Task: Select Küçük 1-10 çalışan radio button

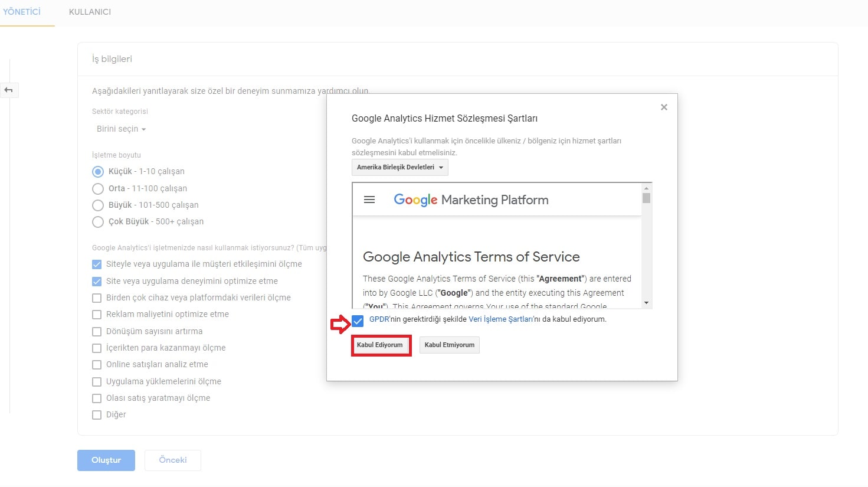Action: pos(98,172)
